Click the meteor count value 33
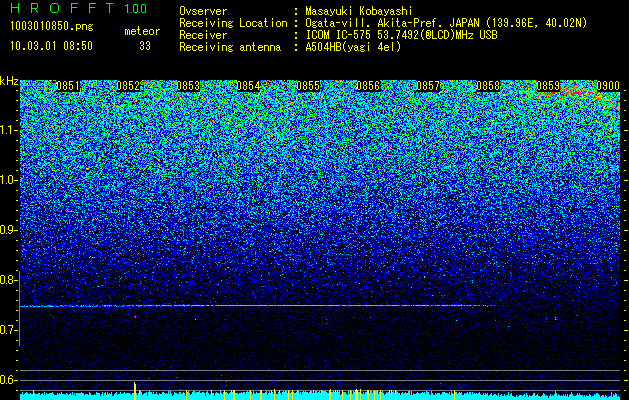The height and width of the screenshot is (400, 629). [145, 46]
